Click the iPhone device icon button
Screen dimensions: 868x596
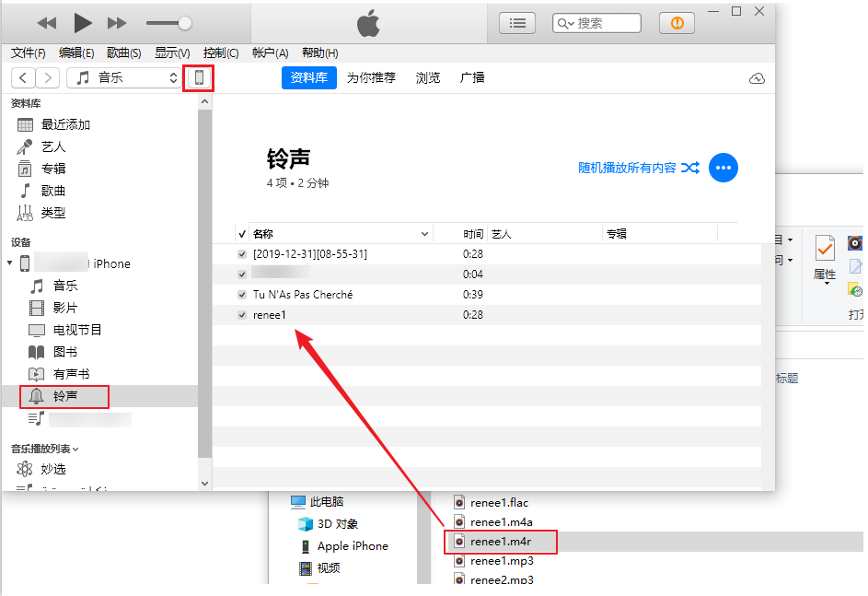tap(199, 78)
